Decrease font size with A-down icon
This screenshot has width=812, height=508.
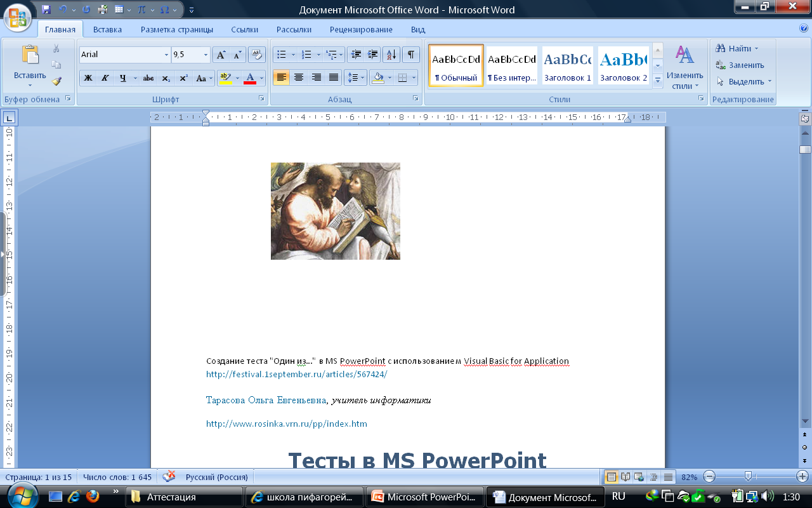click(x=237, y=55)
